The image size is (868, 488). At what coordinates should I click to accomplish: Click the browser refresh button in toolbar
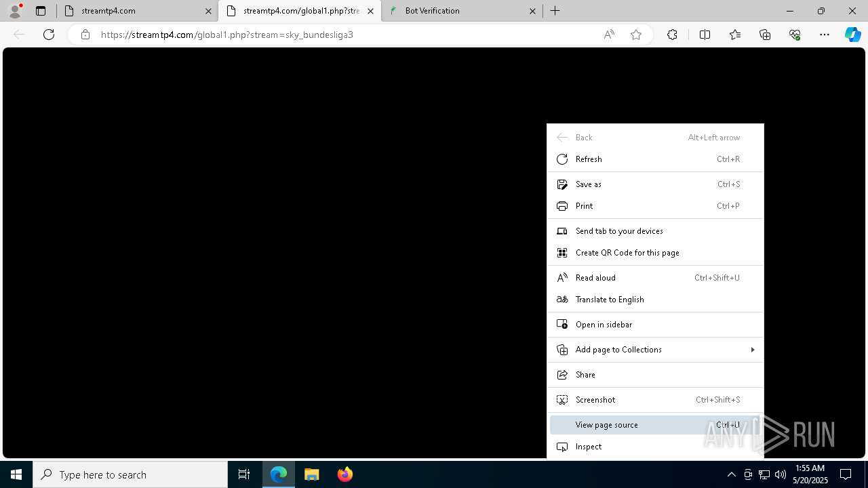coord(49,35)
